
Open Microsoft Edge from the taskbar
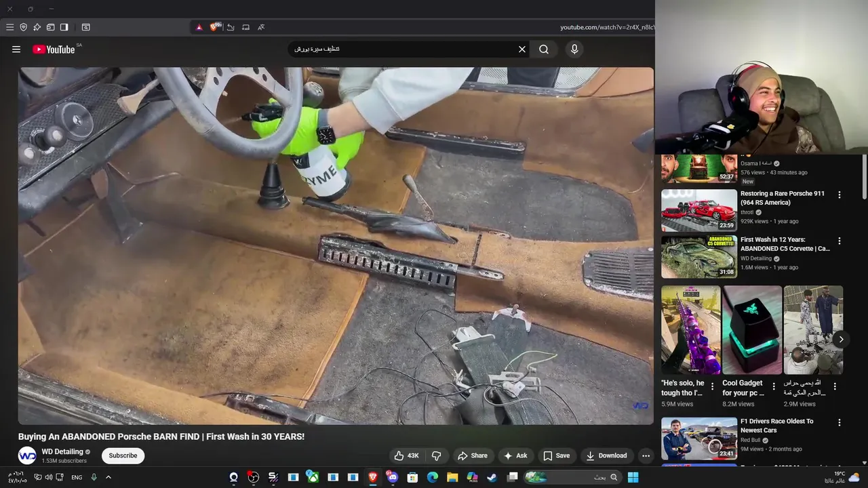432,477
